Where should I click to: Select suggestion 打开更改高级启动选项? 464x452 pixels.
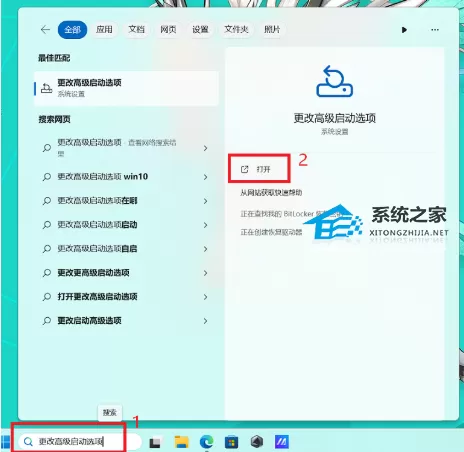(97, 297)
